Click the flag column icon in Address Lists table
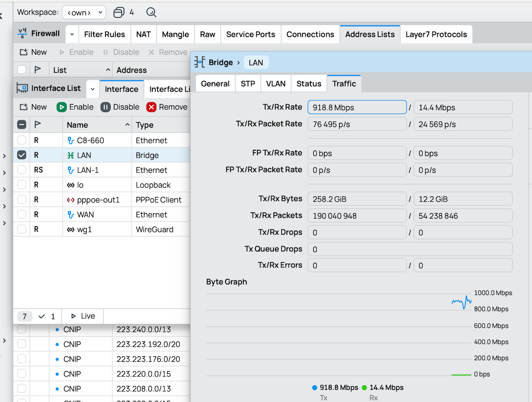532x402 pixels. pyautogui.click(x=38, y=70)
